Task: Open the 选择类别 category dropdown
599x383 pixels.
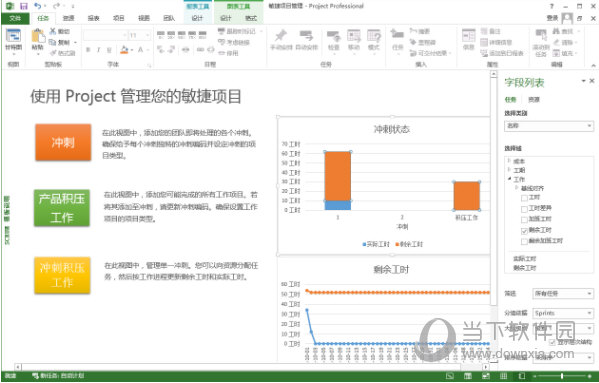Action: click(549, 126)
